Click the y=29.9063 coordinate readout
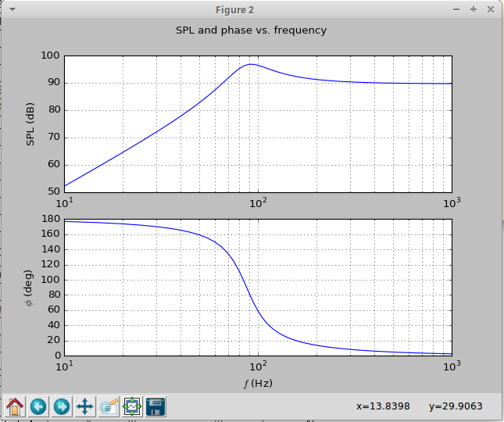 click(x=456, y=406)
